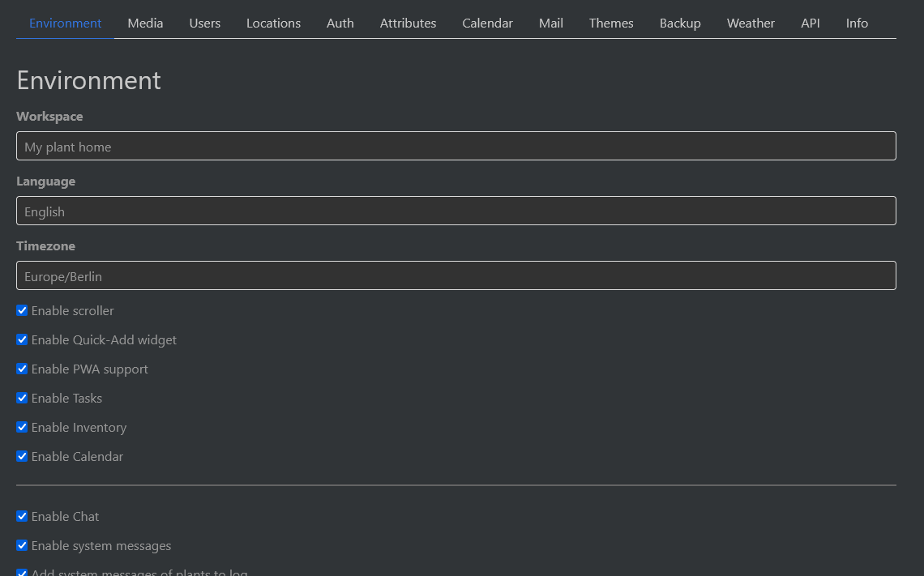924x576 pixels.
Task: Select the Auth tab
Action: tap(340, 23)
